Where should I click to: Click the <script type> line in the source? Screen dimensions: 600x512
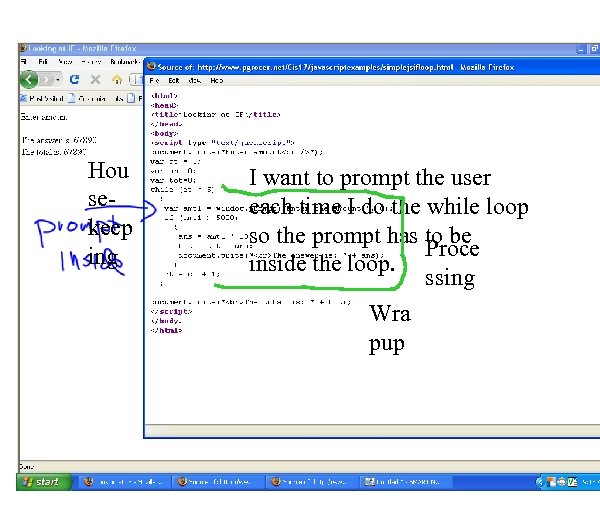[x=223, y=143]
